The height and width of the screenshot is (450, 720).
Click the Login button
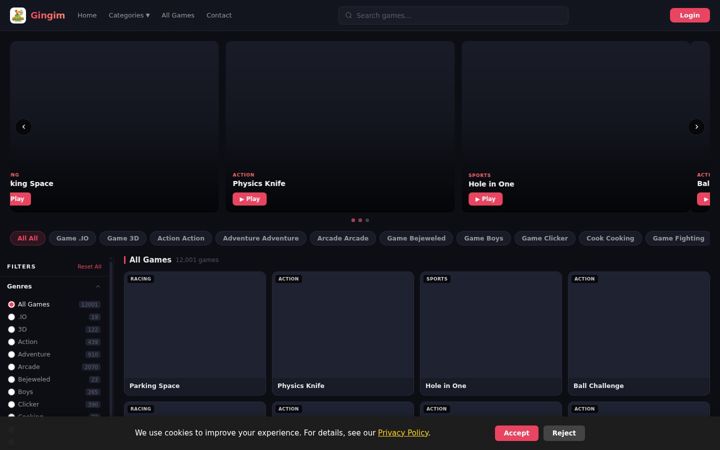pos(689,15)
